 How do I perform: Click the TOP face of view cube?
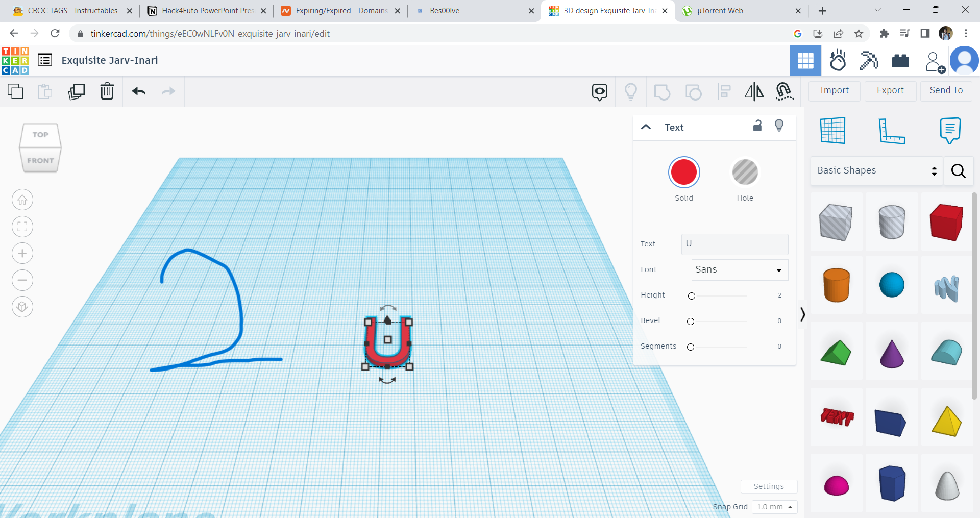point(40,135)
